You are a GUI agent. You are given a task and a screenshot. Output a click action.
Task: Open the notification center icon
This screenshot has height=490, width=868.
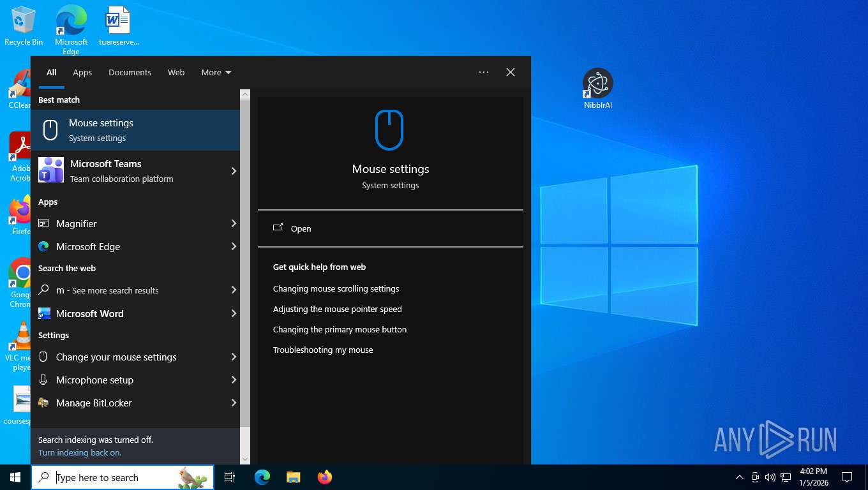click(847, 477)
